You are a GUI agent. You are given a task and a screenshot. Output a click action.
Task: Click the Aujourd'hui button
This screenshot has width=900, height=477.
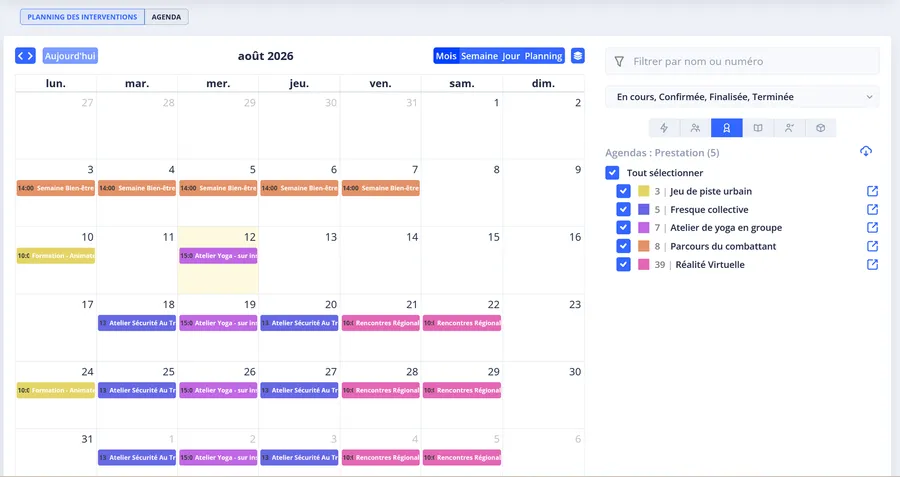(x=70, y=56)
